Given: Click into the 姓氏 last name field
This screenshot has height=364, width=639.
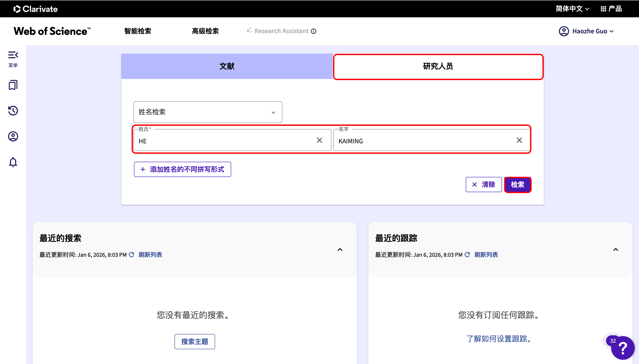Looking at the screenshot, I should (x=225, y=141).
